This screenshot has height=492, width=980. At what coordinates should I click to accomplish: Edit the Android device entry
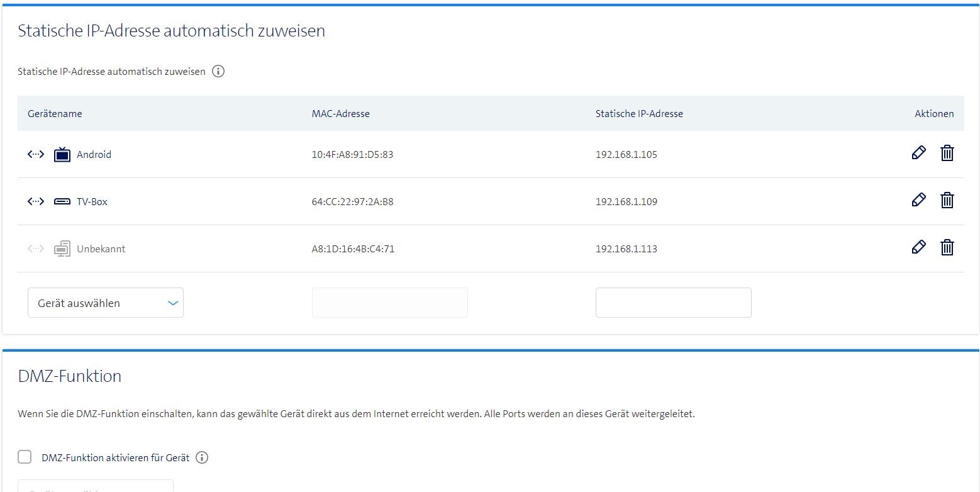tap(918, 153)
